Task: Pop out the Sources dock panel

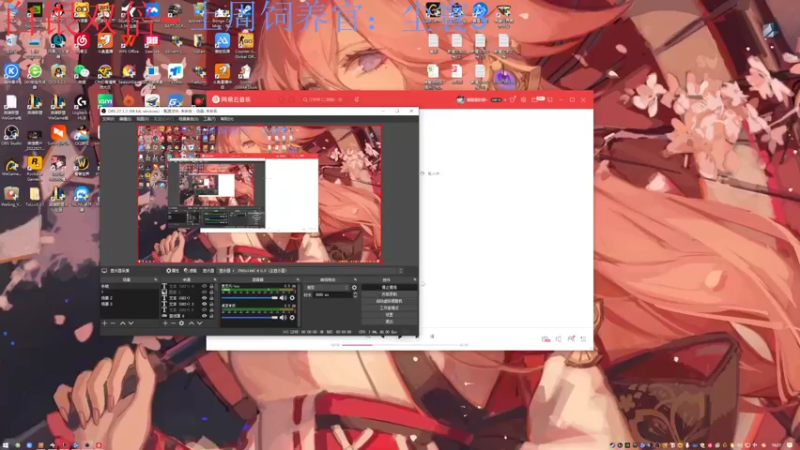Action: click(215, 280)
